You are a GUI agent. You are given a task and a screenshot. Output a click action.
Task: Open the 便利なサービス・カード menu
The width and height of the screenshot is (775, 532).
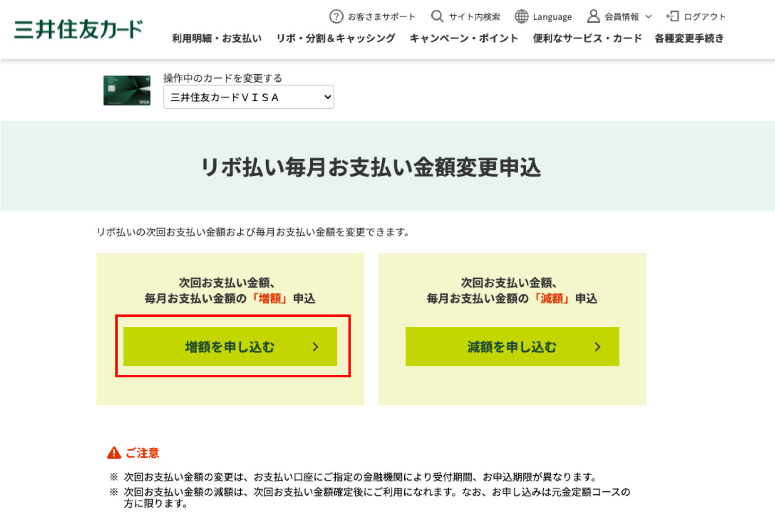[x=587, y=38]
